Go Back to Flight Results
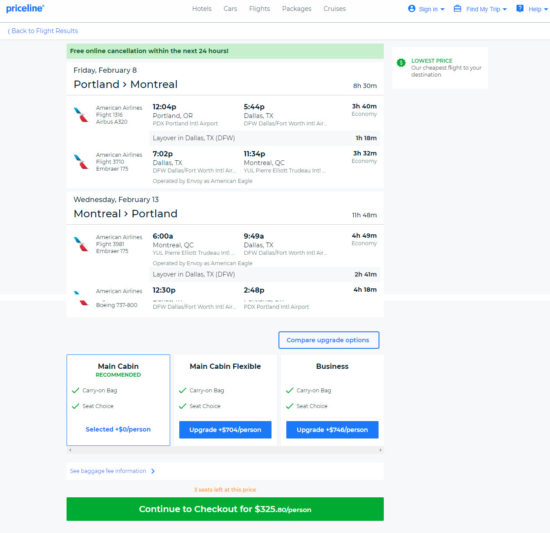This screenshot has height=533, width=550. [43, 31]
